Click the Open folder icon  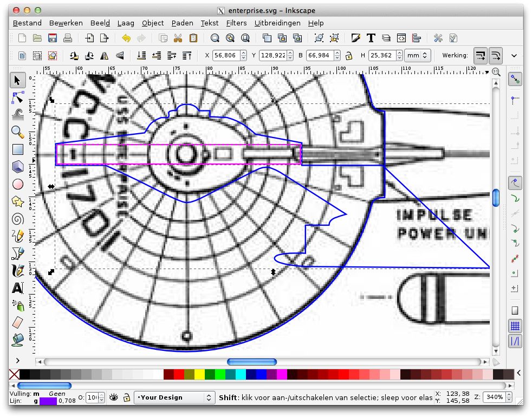37,38
